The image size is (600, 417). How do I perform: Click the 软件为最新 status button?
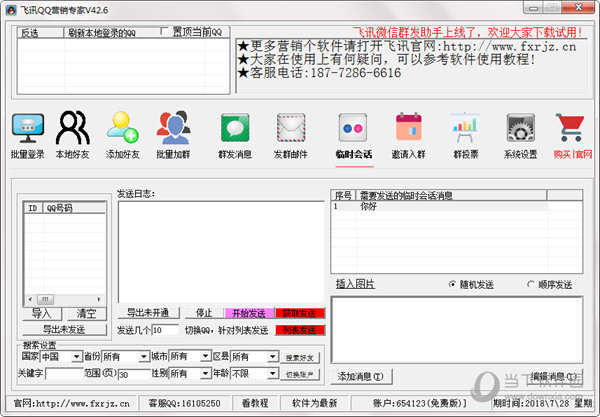click(x=315, y=403)
